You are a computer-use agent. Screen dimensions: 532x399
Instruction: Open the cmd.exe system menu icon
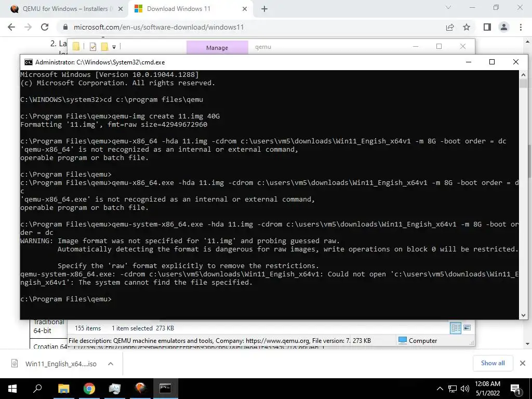pos(29,62)
